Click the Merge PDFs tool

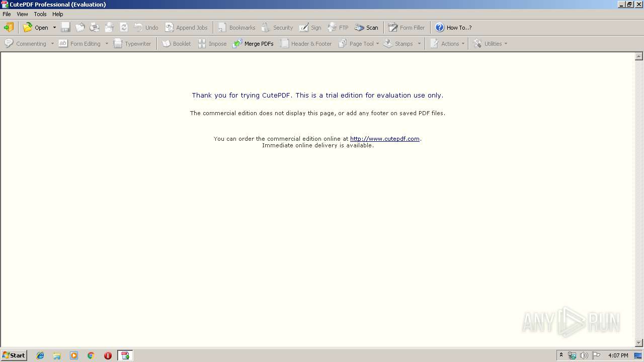point(253,44)
